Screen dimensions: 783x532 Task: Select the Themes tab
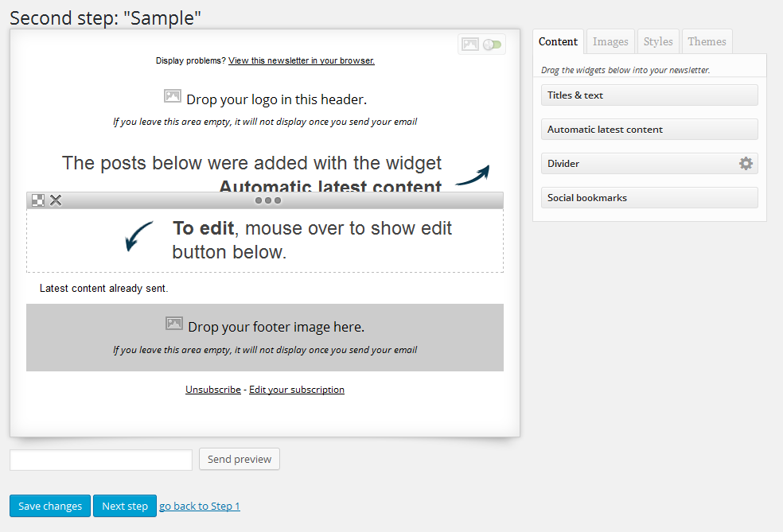pyautogui.click(x=707, y=42)
